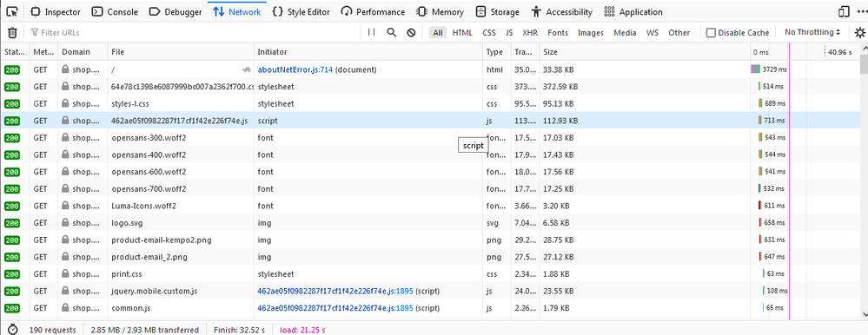Viewport: 868px width, 335px height.
Task: Sort by the Type column header
Action: (496, 52)
